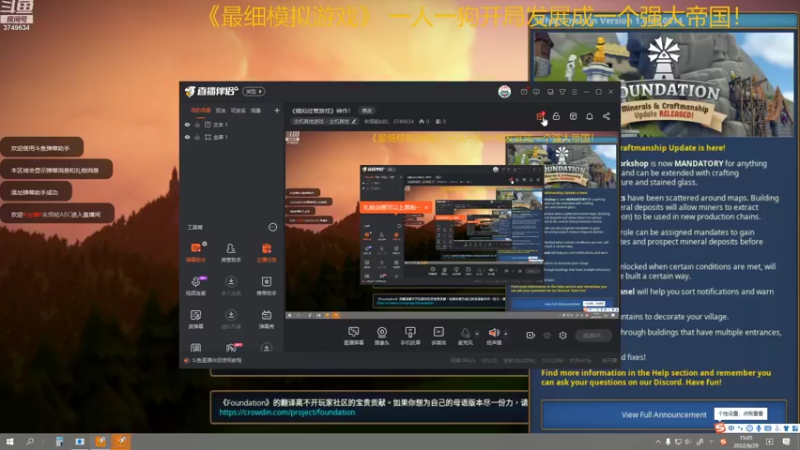Add a 多媒体 multimedia source
Screen dimensions: 800x450
[439, 335]
